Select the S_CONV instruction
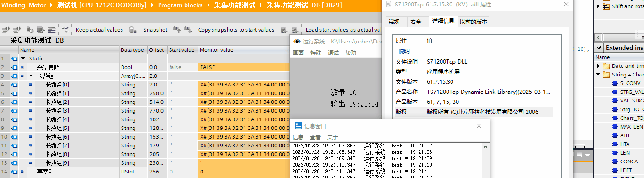 tap(630, 83)
